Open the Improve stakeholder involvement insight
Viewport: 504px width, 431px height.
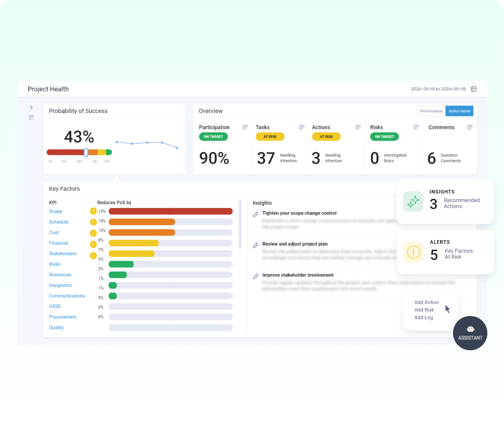click(298, 275)
